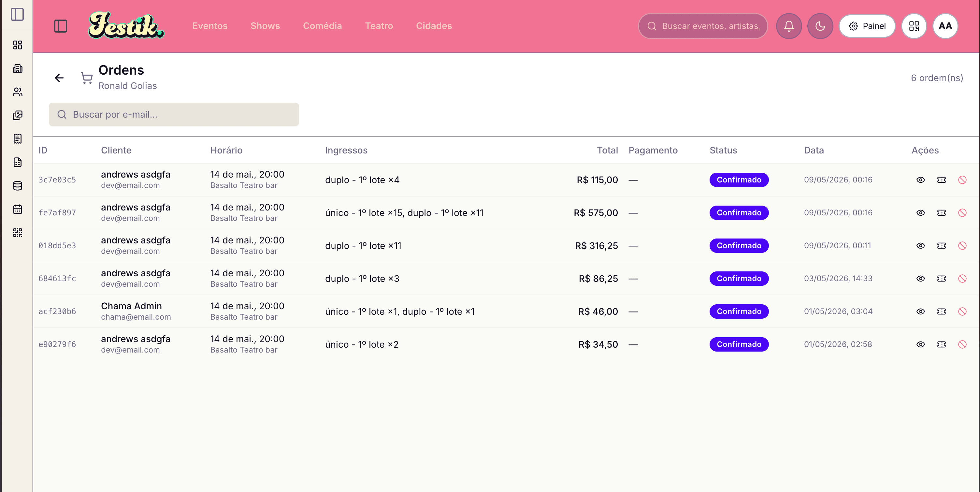This screenshot has width=980, height=492.
Task: Open the document file icon in sidebar
Action: click(18, 162)
